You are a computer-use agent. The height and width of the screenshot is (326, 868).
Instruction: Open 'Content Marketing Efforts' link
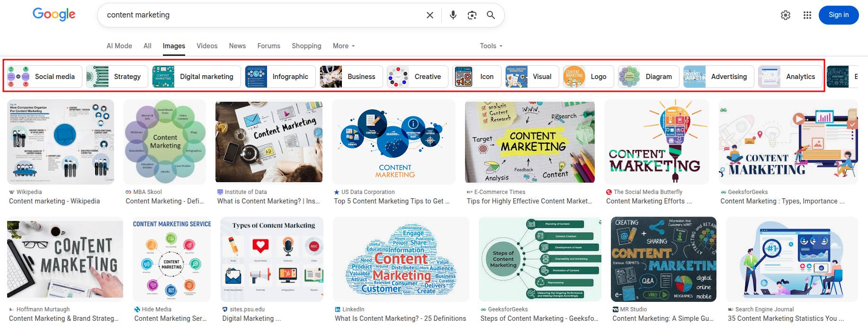pyautogui.click(x=649, y=201)
